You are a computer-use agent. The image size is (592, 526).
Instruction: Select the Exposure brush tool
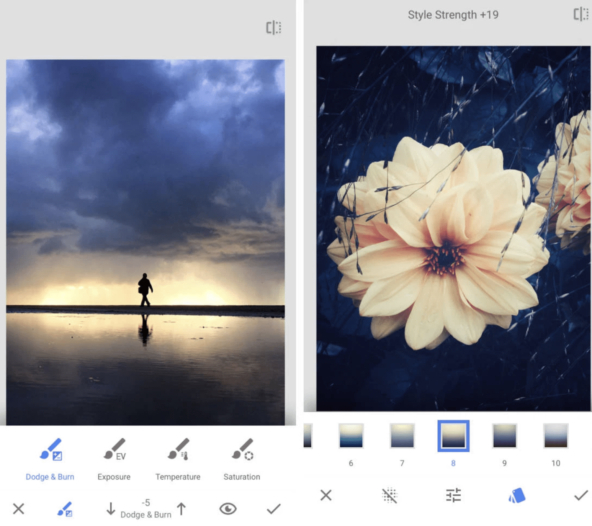pyautogui.click(x=114, y=459)
